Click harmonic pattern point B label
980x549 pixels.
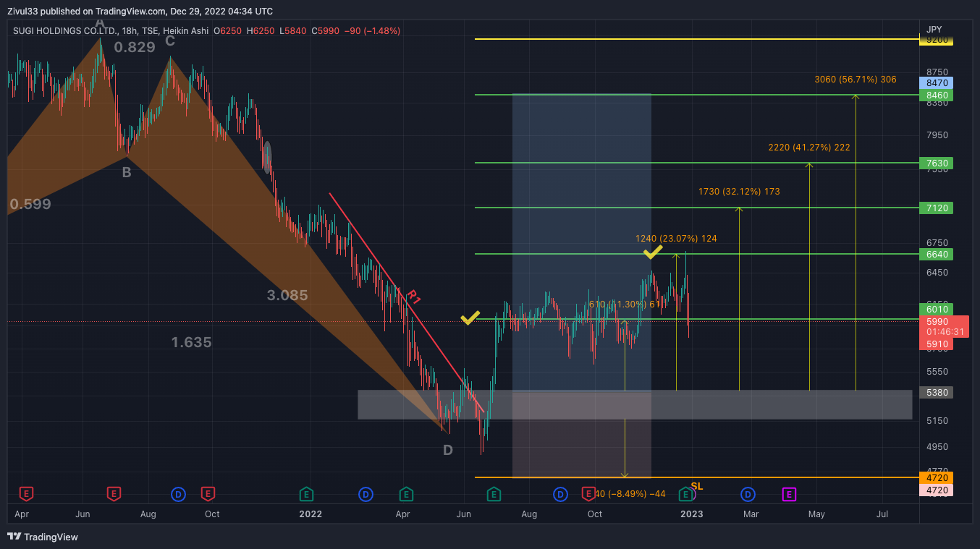(x=127, y=172)
